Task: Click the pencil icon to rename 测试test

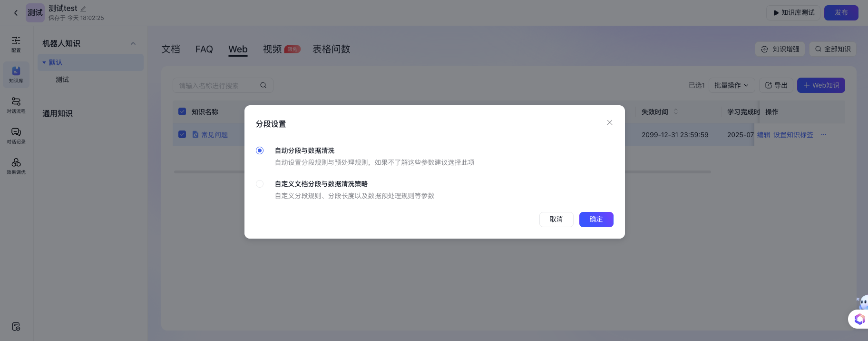Action: [x=83, y=9]
